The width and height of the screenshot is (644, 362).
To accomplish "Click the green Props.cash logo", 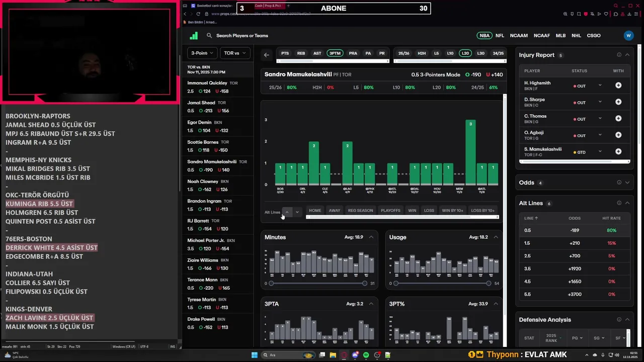I will (194, 36).
